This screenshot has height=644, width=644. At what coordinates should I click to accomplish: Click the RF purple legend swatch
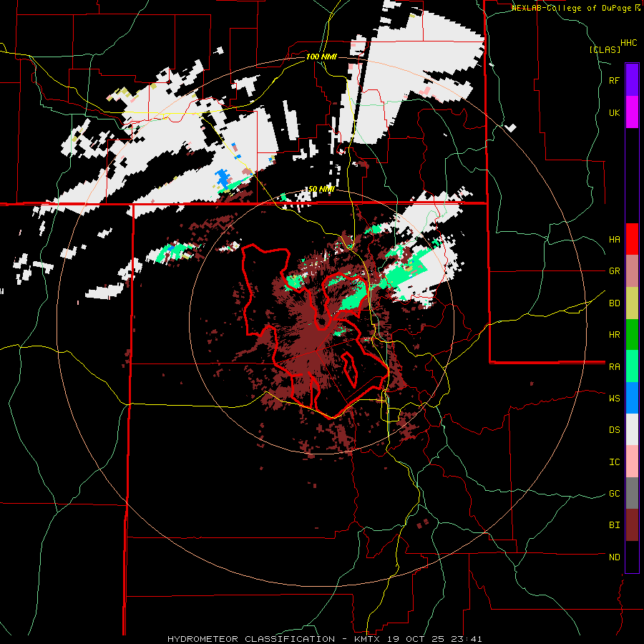(x=632, y=80)
